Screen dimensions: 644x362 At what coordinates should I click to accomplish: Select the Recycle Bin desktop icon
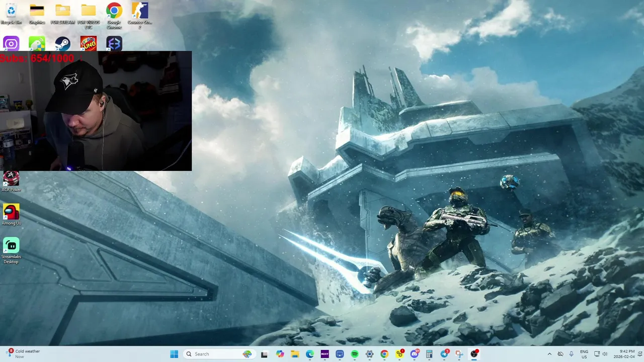click(11, 14)
